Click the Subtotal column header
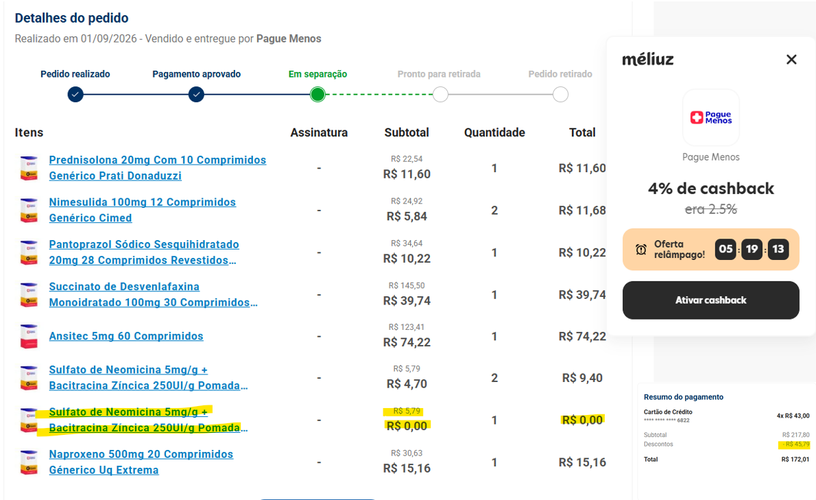This screenshot has height=500, width=816. click(x=406, y=133)
